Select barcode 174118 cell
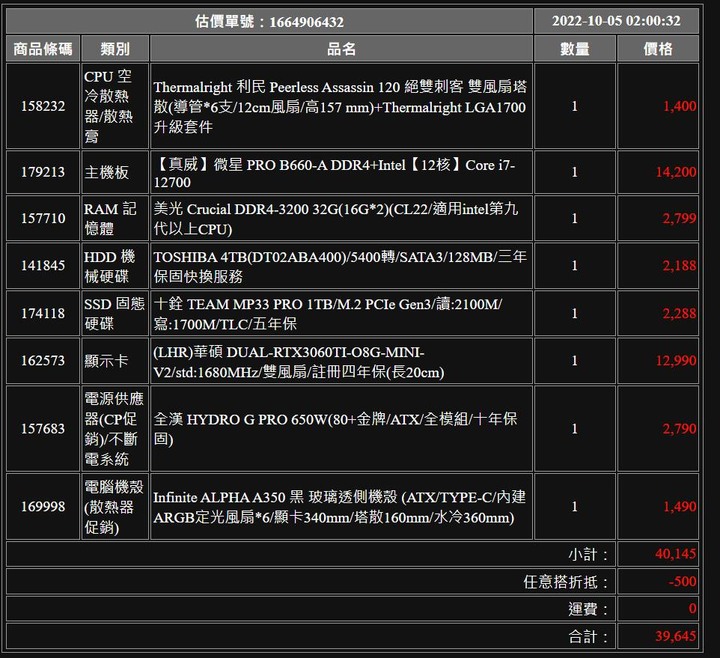The width and height of the screenshot is (720, 658). pos(43,313)
